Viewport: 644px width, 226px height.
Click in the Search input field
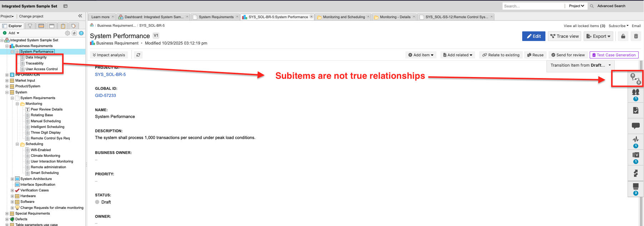533,6
